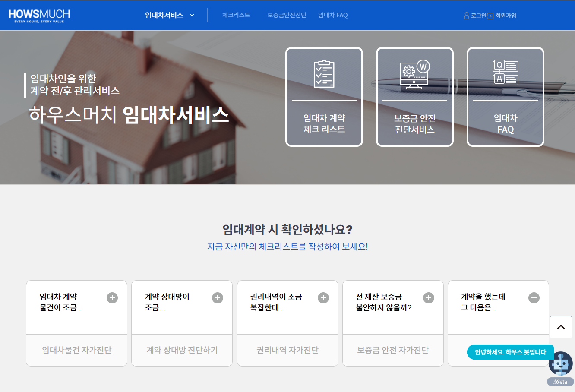This screenshot has height=392, width=575.
Task: Click the scroll-to-top arrow button
Action: (x=561, y=327)
